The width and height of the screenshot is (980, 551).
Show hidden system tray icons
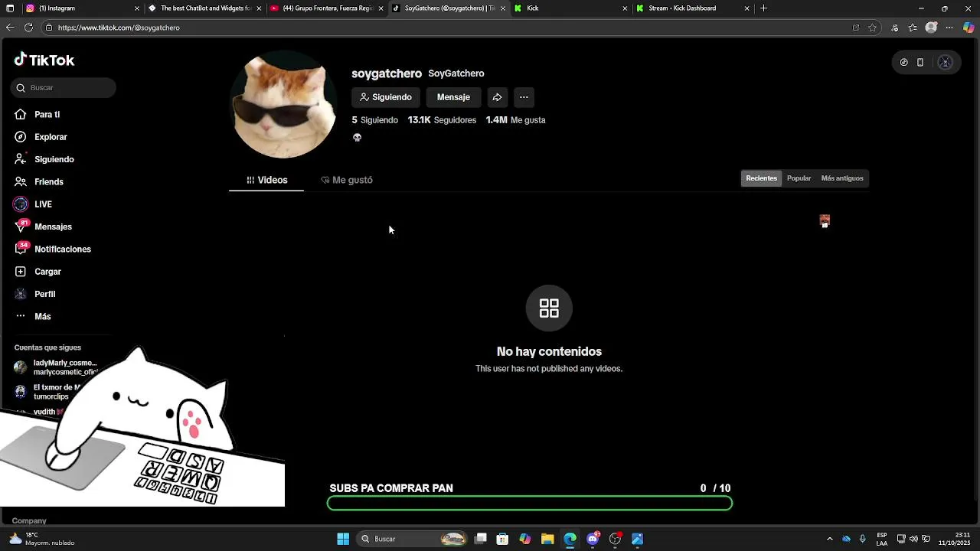[x=829, y=539]
